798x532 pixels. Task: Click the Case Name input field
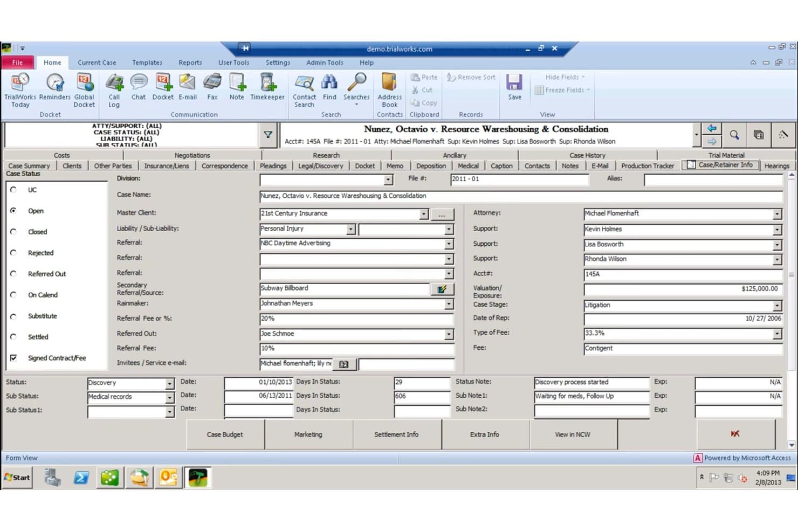click(x=521, y=196)
